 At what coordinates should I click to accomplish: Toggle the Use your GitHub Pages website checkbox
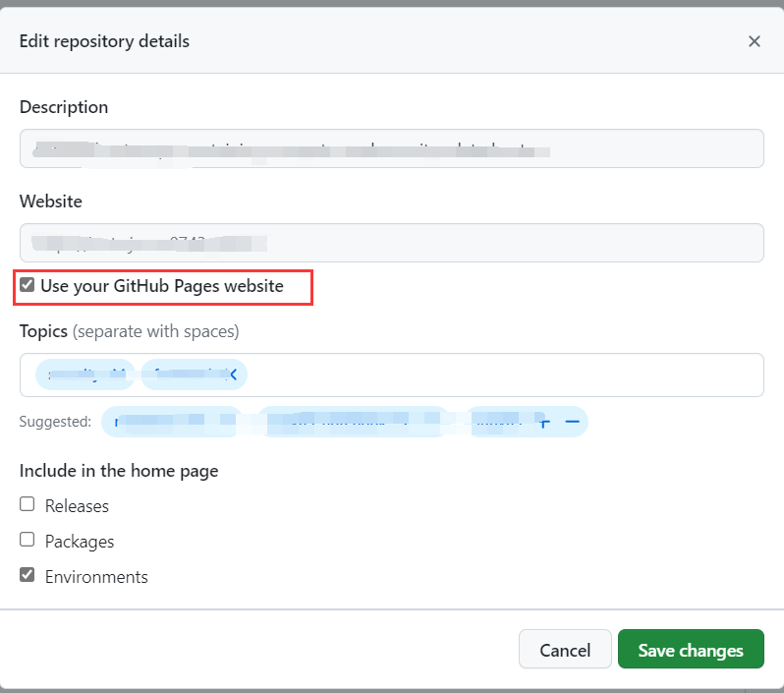28,286
